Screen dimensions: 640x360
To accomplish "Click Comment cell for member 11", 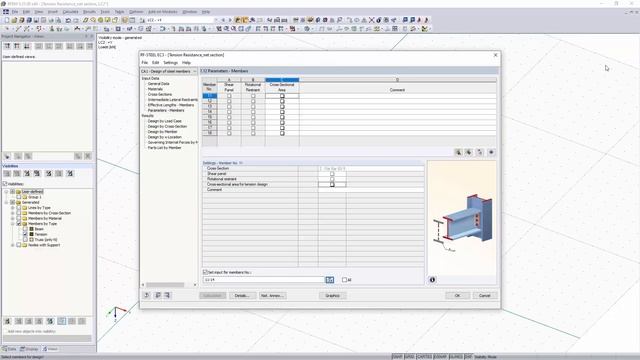I will tap(398, 96).
